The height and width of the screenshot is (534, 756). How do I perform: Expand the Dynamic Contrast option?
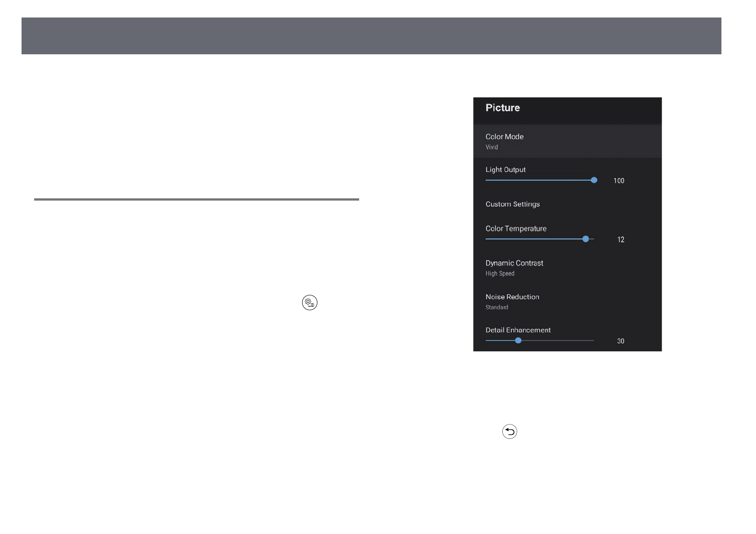[x=514, y=263]
